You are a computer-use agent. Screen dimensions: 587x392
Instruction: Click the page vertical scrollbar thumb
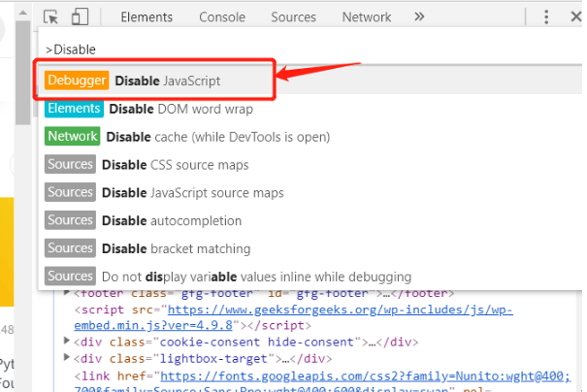pyautogui.click(x=23, y=73)
